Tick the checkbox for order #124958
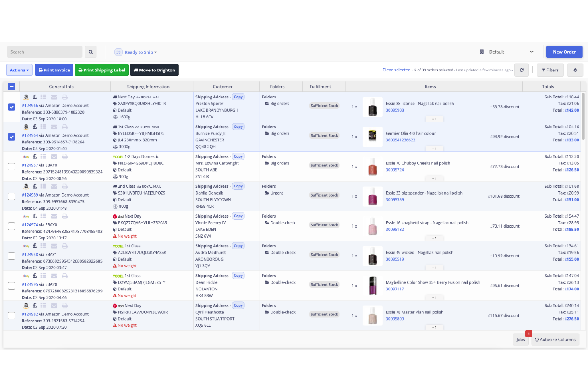 (12, 256)
